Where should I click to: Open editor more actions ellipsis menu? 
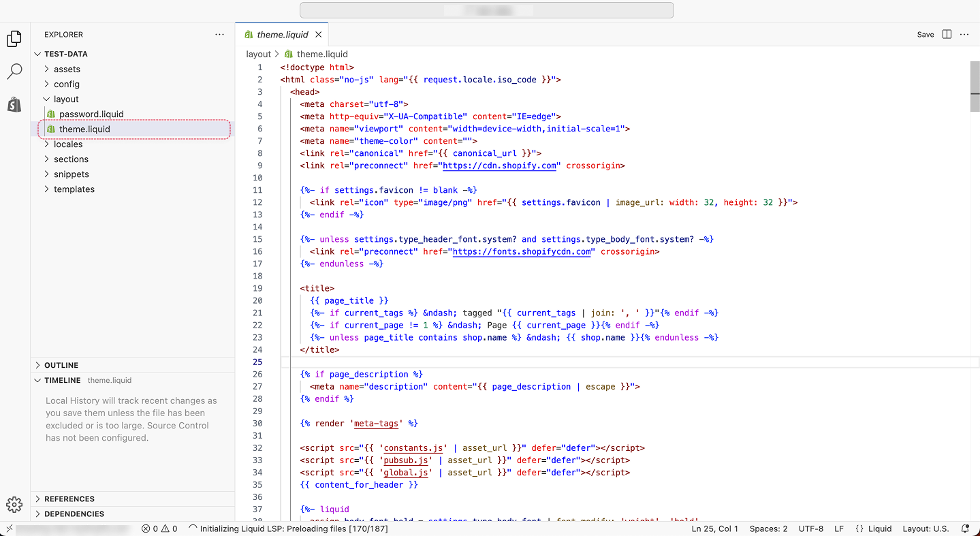(x=964, y=34)
